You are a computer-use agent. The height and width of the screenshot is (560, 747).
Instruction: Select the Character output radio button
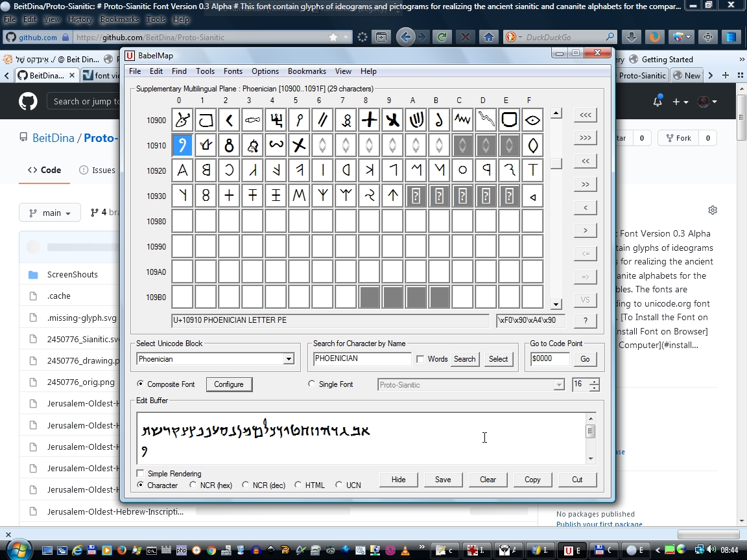(140, 485)
